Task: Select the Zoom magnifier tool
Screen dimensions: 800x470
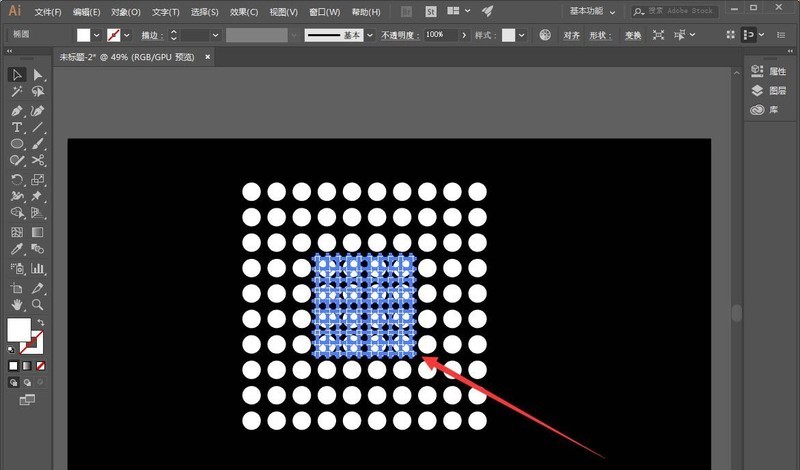Action: click(38, 303)
